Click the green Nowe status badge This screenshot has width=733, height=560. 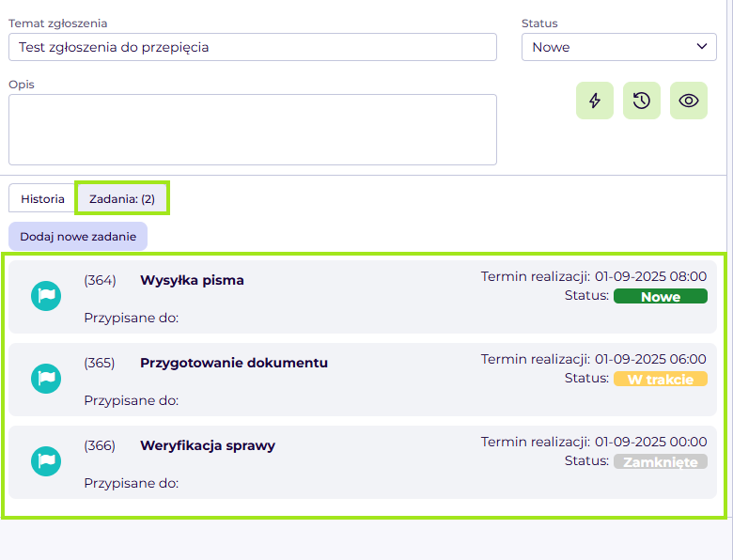[x=660, y=296]
